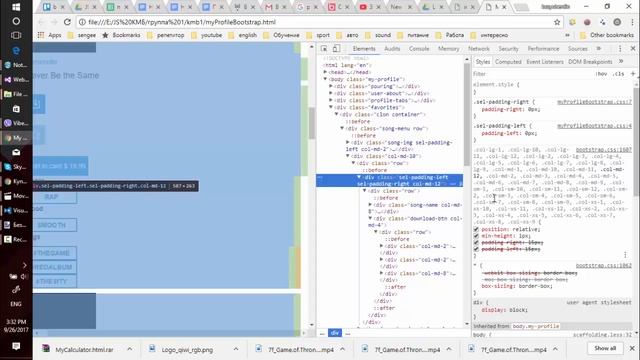This screenshot has height=360, width=640.
Task: Expand the div profile-tabs node
Action: pos(331,100)
